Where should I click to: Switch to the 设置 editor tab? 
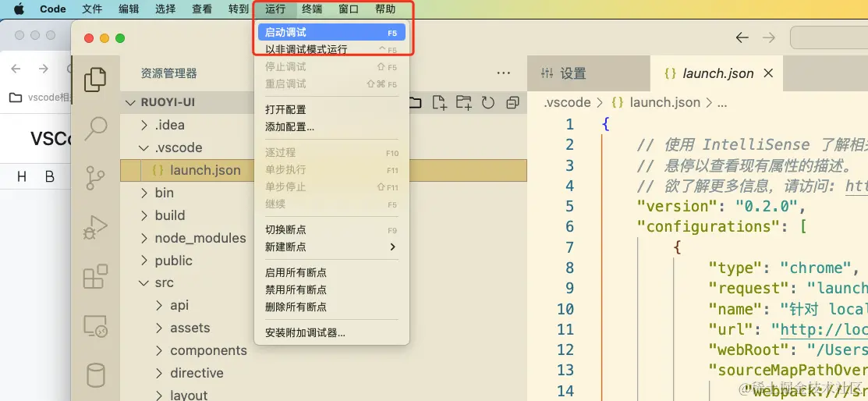coord(589,73)
